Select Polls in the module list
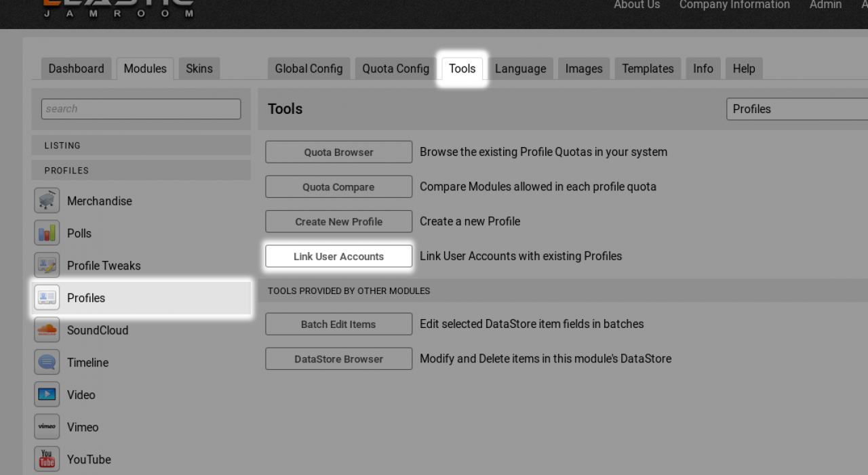868x475 pixels. click(x=79, y=233)
